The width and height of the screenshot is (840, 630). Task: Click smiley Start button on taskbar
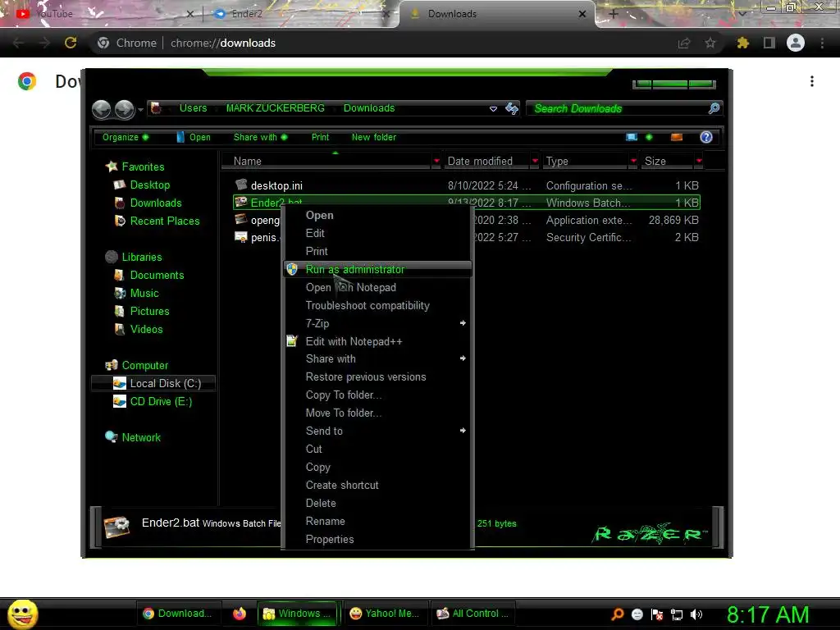(22, 614)
